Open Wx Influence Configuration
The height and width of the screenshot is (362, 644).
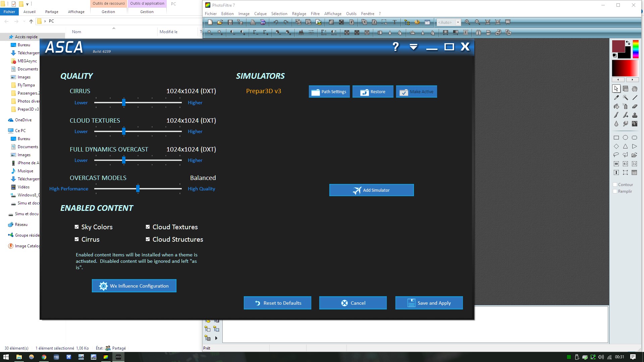(134, 286)
